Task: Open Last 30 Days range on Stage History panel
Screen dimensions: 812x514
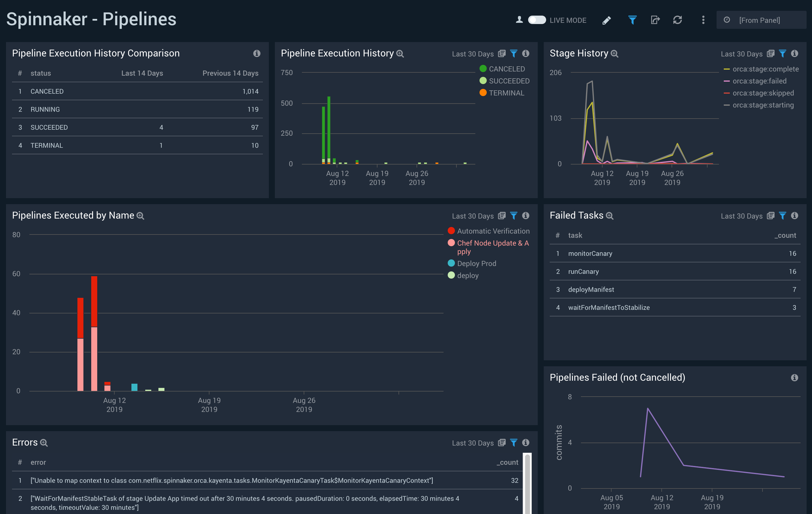Action: 741,54
